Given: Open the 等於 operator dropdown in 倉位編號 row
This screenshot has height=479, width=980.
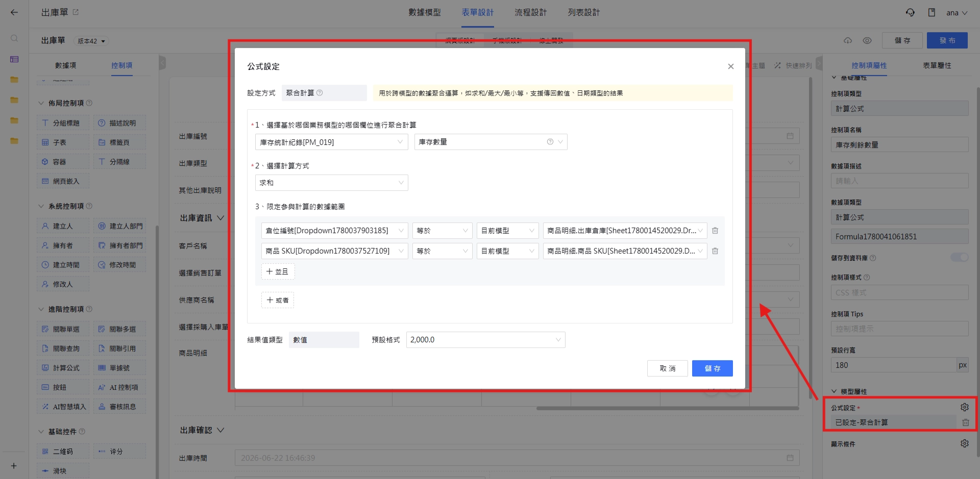Looking at the screenshot, I should click(443, 231).
